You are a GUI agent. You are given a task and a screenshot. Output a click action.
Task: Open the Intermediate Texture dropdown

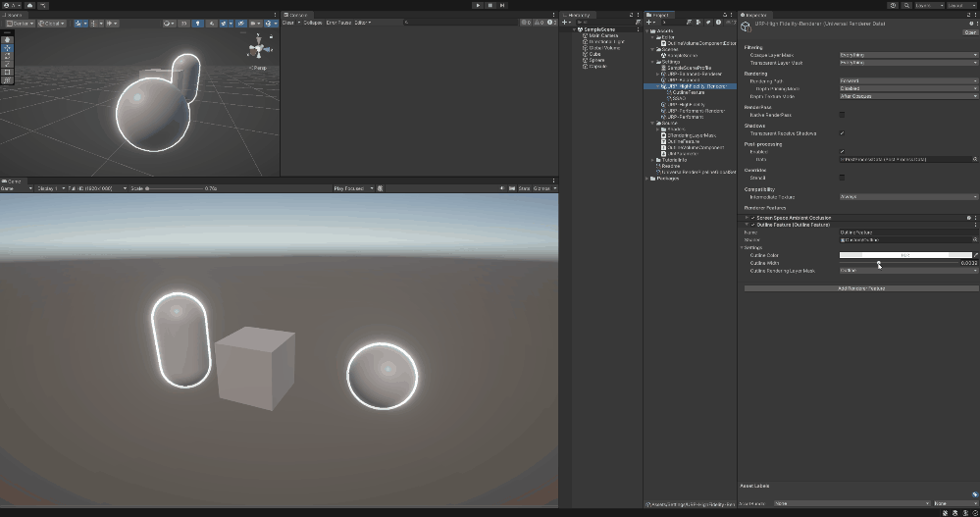click(x=907, y=196)
